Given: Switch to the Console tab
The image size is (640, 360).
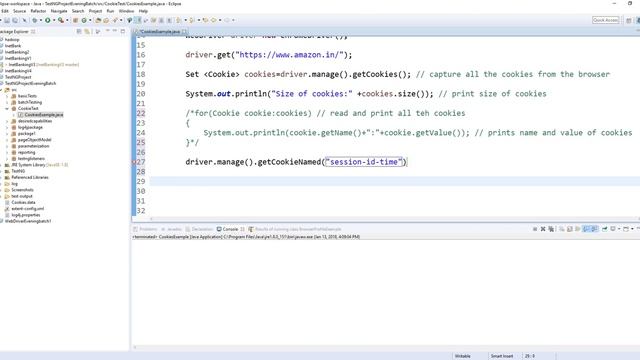Looking at the screenshot, I should [x=230, y=229].
